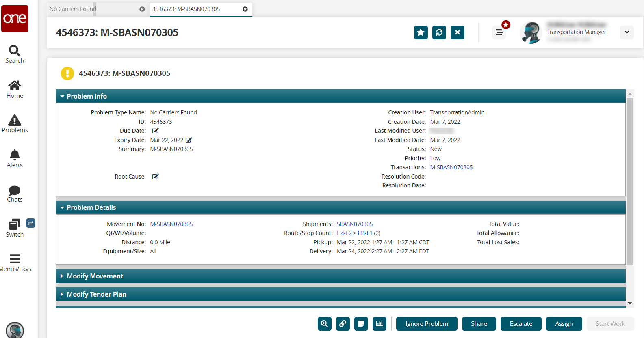
Task: Click the Share button
Action: 479,324
